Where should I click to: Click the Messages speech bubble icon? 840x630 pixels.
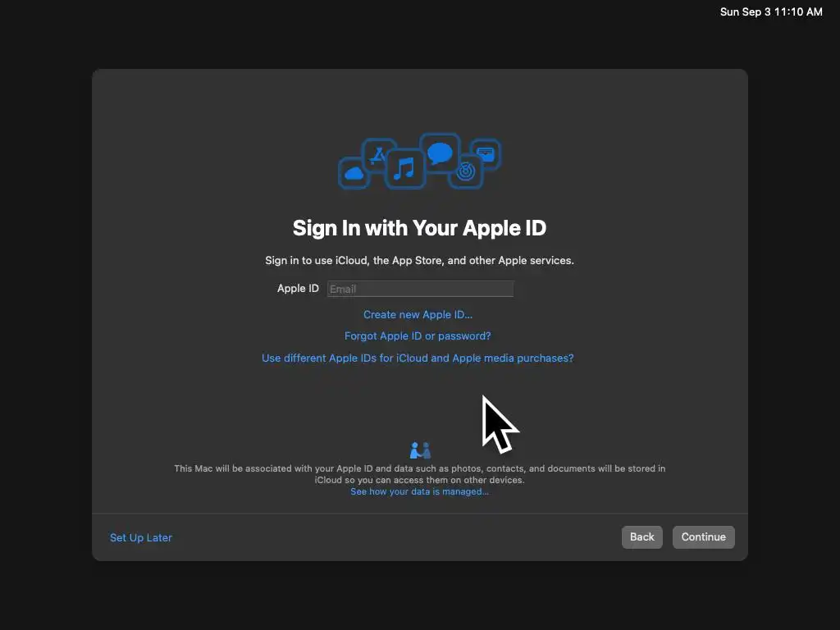coord(440,153)
